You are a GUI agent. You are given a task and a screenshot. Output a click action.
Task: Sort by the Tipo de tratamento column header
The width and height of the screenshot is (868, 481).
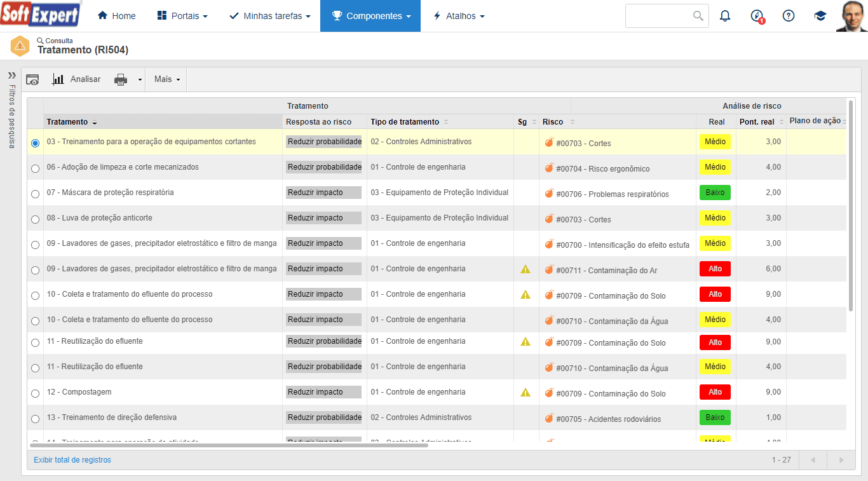tap(440, 122)
